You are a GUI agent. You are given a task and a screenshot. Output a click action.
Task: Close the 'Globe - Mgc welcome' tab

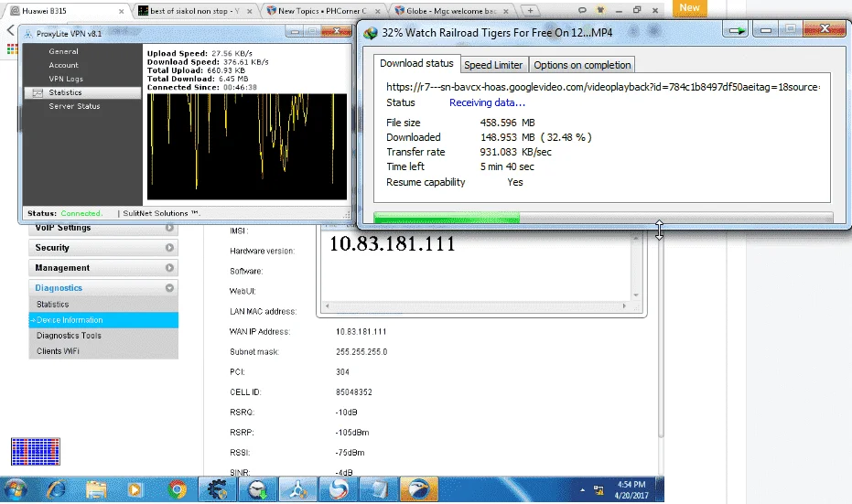coord(506,11)
